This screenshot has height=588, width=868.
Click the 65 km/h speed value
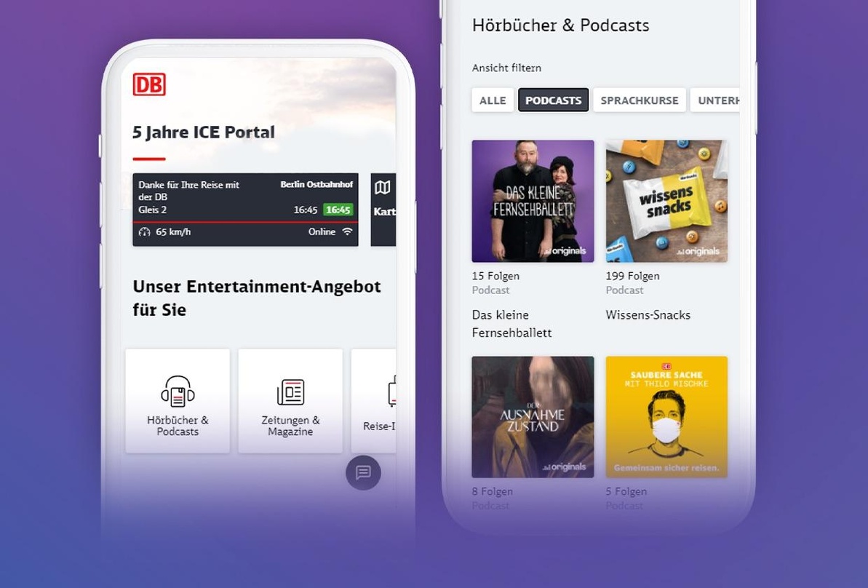pyautogui.click(x=173, y=232)
